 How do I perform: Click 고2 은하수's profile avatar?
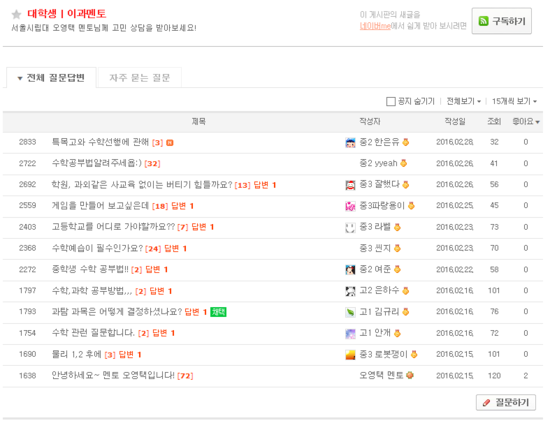pos(350,291)
